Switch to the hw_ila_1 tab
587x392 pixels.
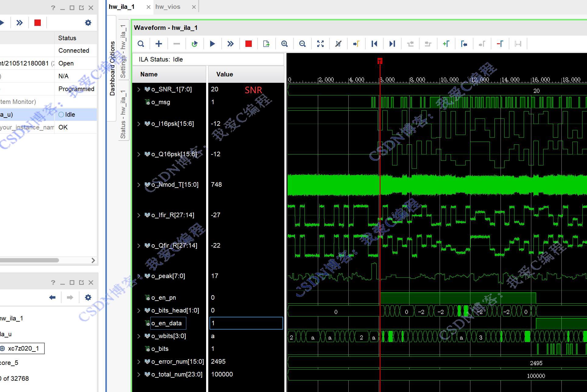122,7
